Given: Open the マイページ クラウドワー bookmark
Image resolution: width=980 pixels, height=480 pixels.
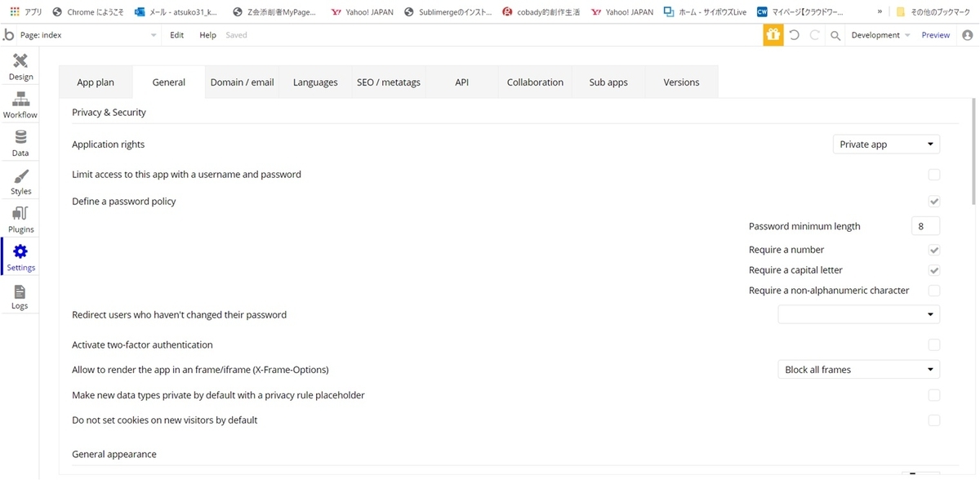Looking at the screenshot, I should pyautogui.click(x=800, y=12).
